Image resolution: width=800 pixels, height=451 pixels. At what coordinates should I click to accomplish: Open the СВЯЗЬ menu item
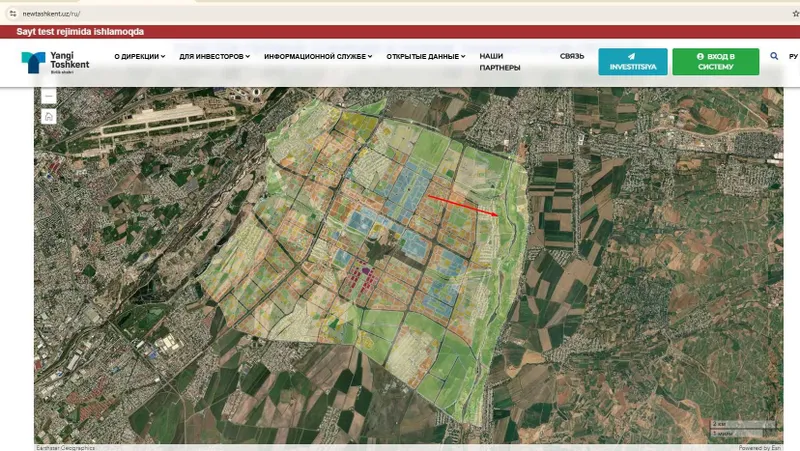pyautogui.click(x=571, y=56)
